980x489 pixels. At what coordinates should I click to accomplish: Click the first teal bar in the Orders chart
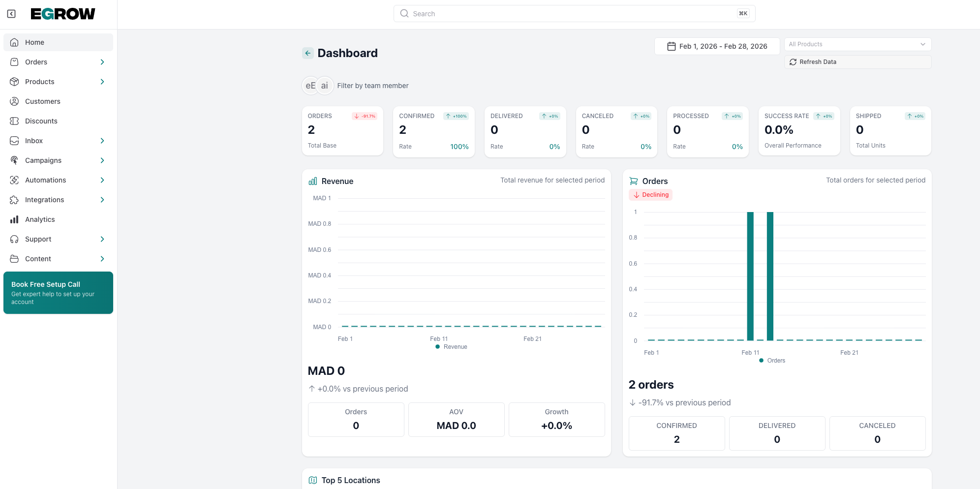coord(750,276)
